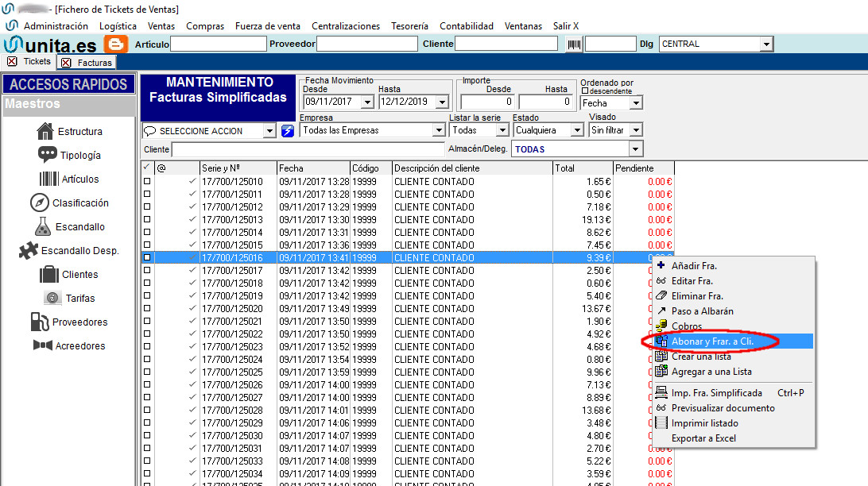This screenshot has width=868, height=486.
Task: Click Eliminar Fra. eraser icon
Action: click(661, 295)
